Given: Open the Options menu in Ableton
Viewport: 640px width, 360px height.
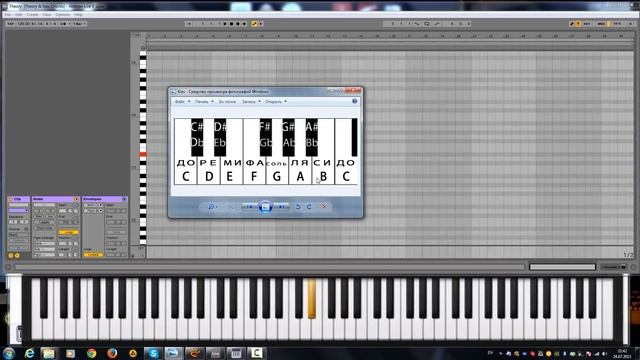Looking at the screenshot, I should pyautogui.click(x=63, y=14).
